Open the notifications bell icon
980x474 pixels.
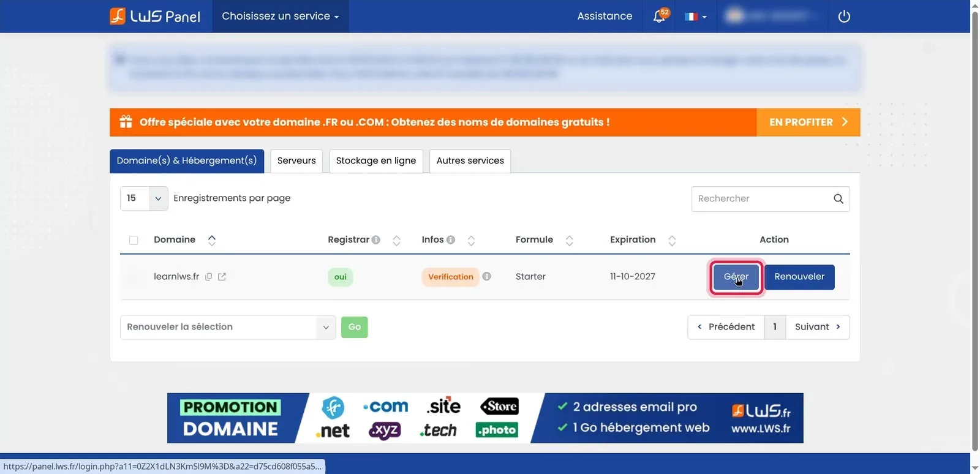[x=660, y=16]
